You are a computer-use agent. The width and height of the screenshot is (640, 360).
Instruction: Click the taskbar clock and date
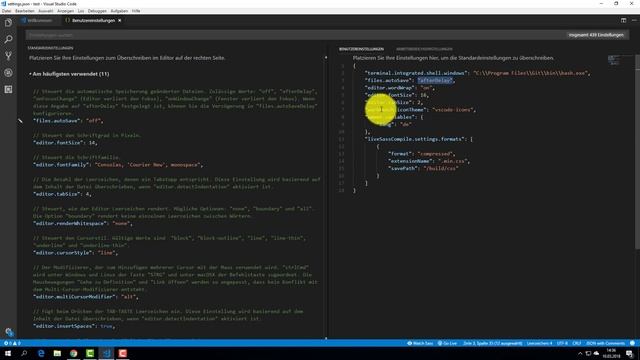pyautogui.click(x=611, y=353)
